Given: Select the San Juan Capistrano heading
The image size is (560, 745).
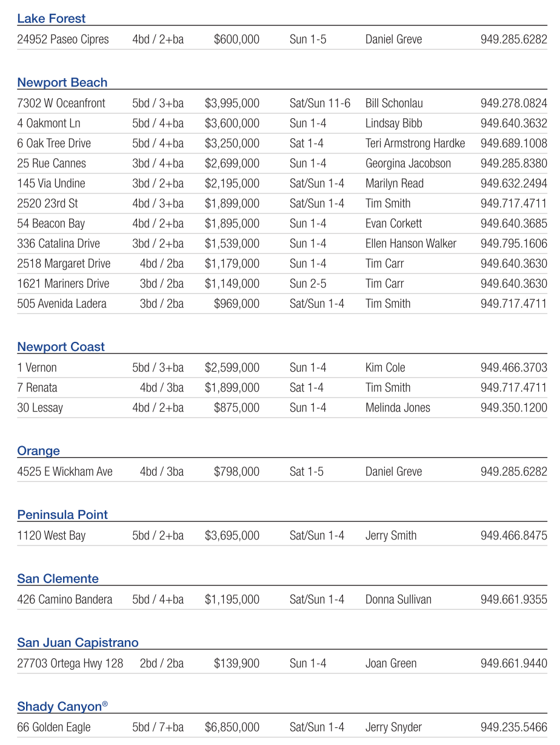Looking at the screenshot, I should click(x=78, y=643).
